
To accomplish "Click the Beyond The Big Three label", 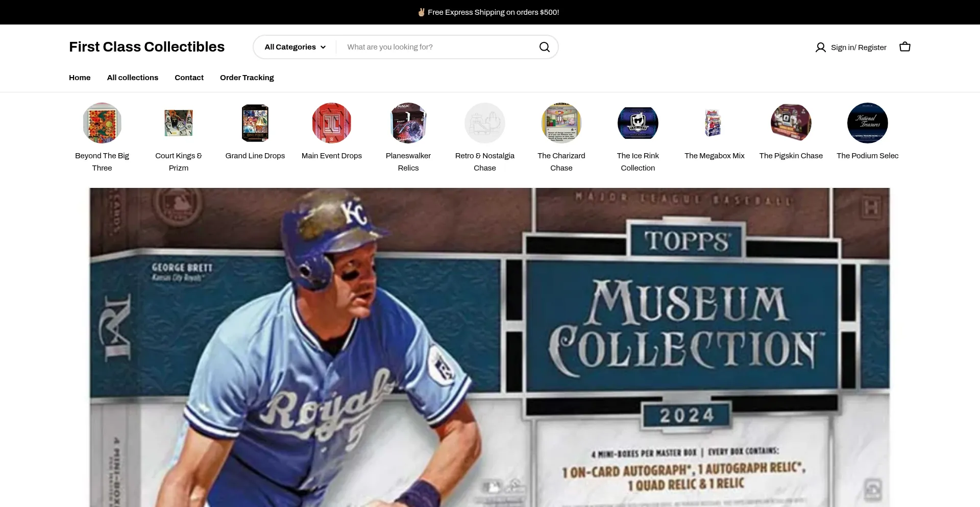I will (x=102, y=162).
